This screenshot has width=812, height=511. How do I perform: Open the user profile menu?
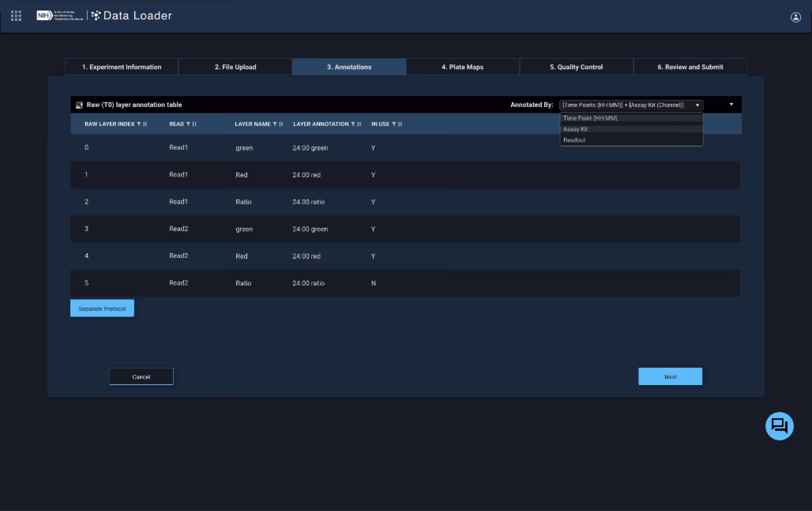tap(796, 17)
